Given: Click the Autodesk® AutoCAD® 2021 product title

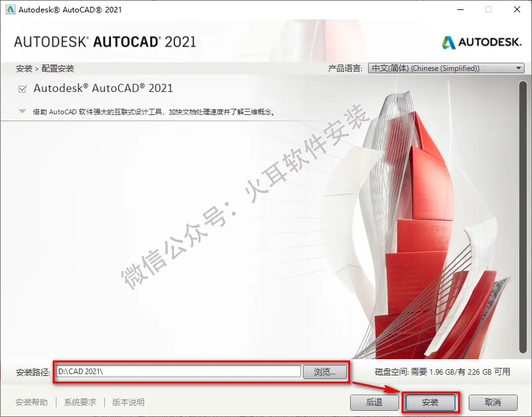Looking at the screenshot, I should pyautogui.click(x=103, y=88).
